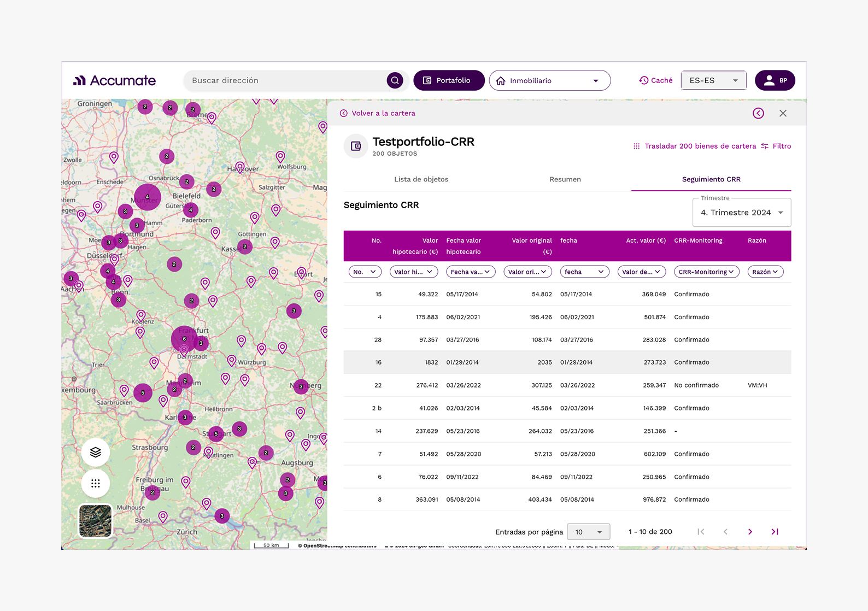Click the VM:VH reason cell
Viewport: 868px width, 611px height.
coord(758,385)
